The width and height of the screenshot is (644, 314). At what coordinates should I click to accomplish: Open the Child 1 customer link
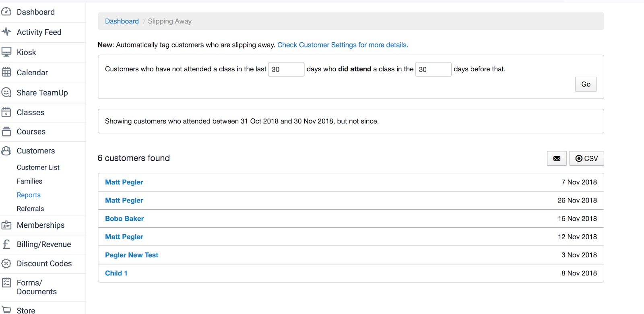pyautogui.click(x=116, y=273)
